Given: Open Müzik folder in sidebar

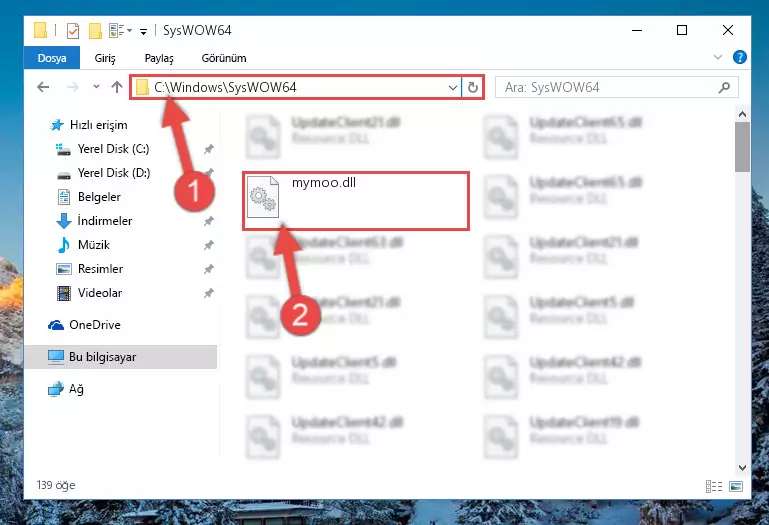Looking at the screenshot, I should click(94, 245).
